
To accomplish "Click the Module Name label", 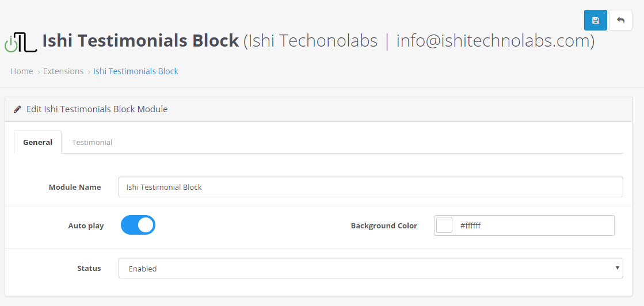I will [x=75, y=187].
